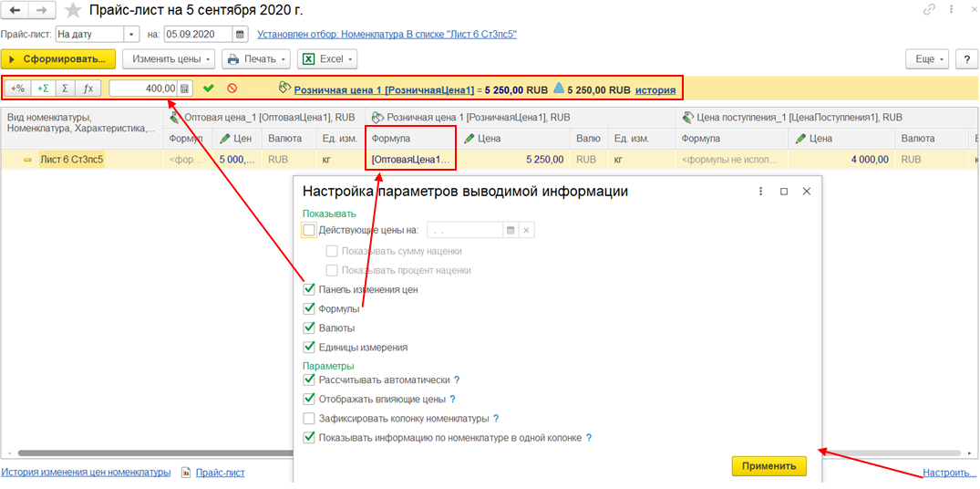Click the Оптовая цена_1 column header tag icon
Viewport: 980px width, 489px height.
tap(175, 117)
